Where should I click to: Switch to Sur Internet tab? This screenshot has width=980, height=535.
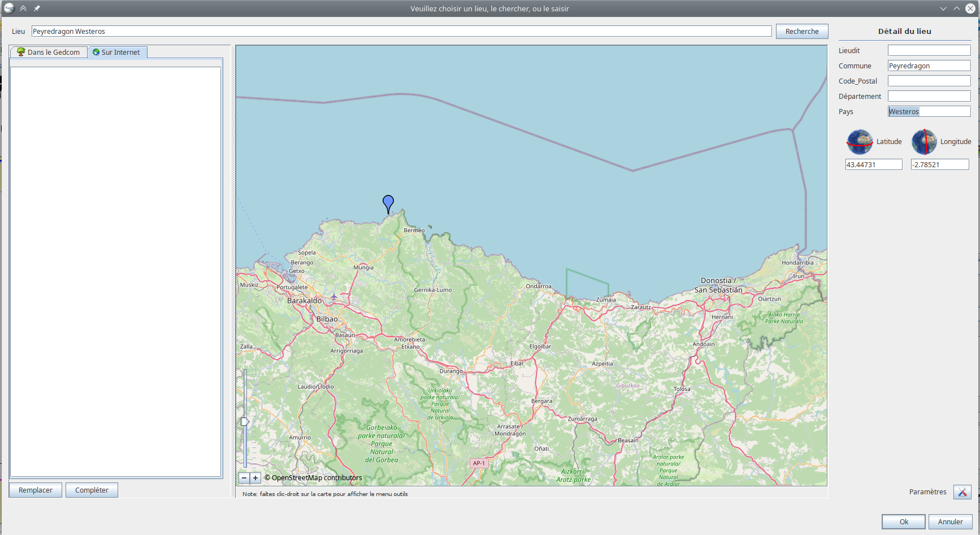click(118, 52)
